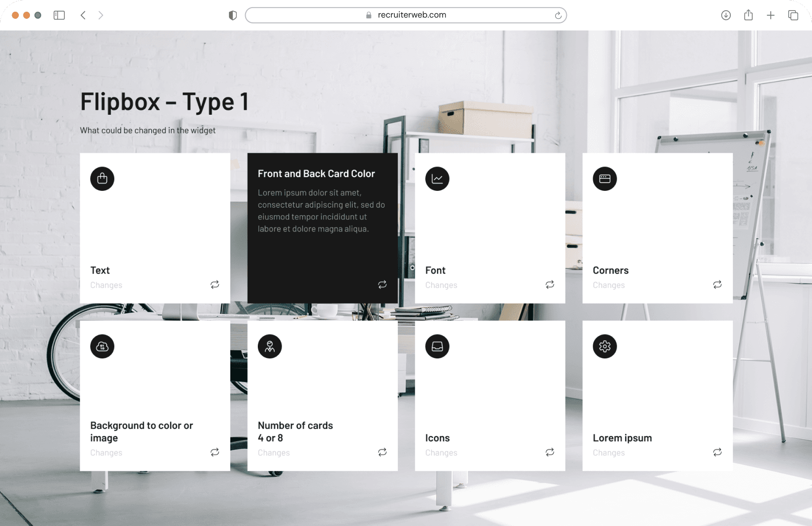Open a new browser tab
Image resolution: width=812 pixels, height=526 pixels.
[x=770, y=15]
